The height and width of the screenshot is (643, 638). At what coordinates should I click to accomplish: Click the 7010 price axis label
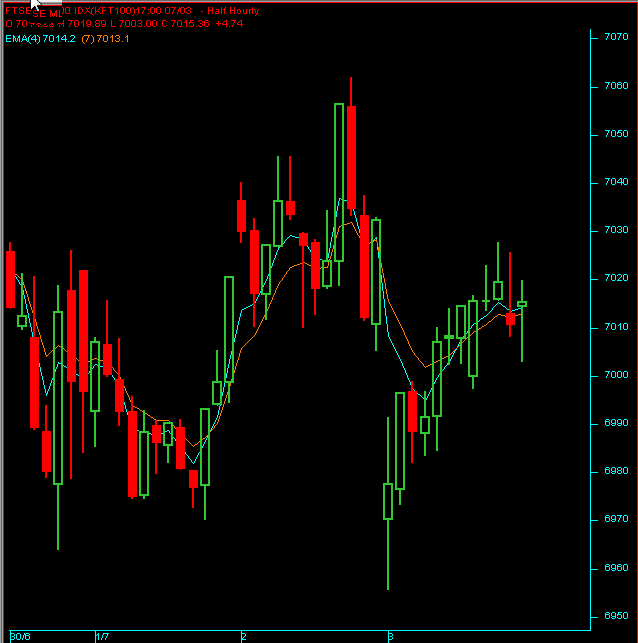pos(616,327)
